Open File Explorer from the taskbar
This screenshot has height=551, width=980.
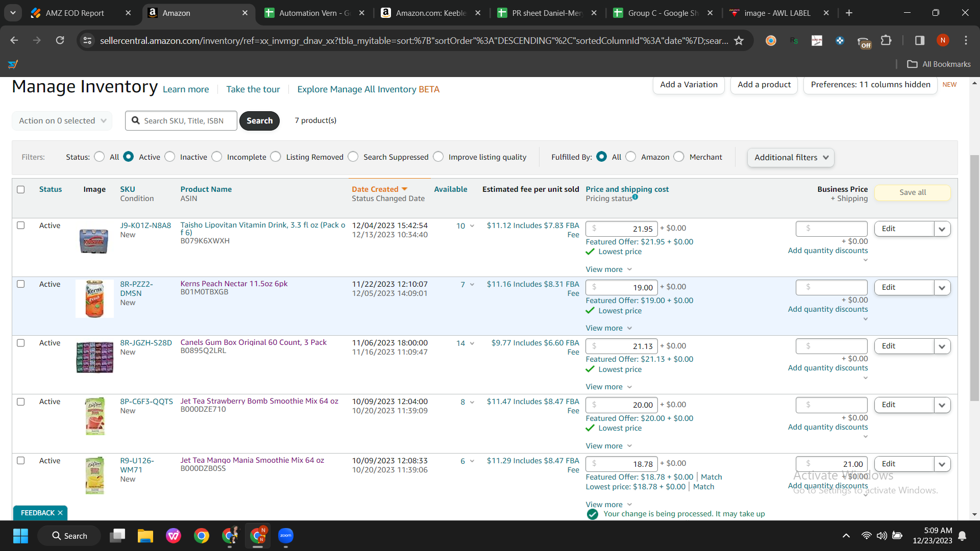[145, 536]
